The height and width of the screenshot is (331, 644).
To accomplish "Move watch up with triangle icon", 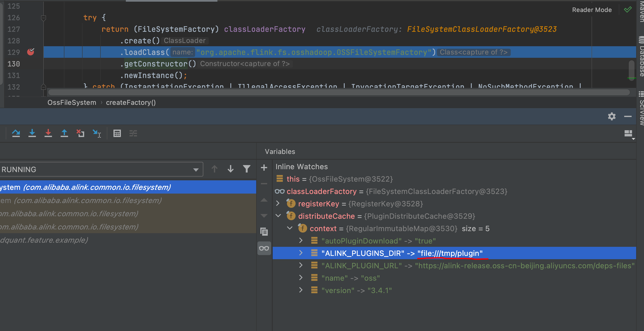I will click(264, 200).
